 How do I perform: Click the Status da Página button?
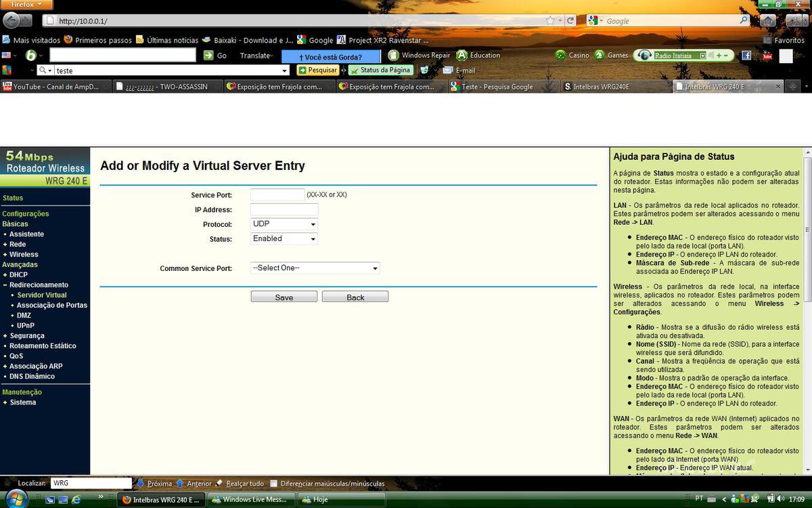(x=380, y=70)
